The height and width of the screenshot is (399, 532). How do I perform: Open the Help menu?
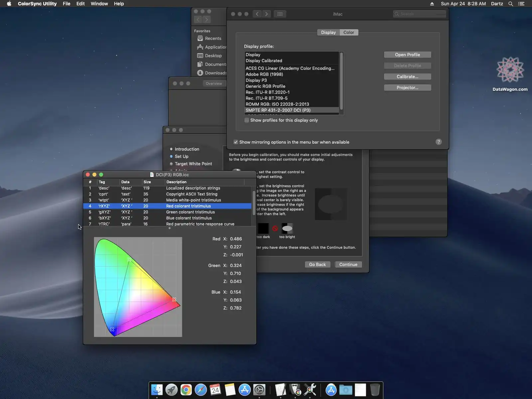(119, 4)
